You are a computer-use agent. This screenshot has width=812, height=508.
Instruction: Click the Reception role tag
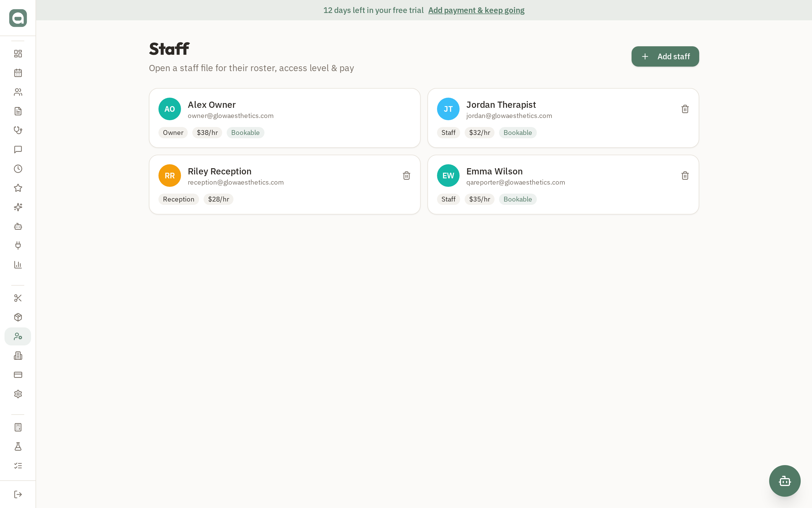pyautogui.click(x=178, y=199)
